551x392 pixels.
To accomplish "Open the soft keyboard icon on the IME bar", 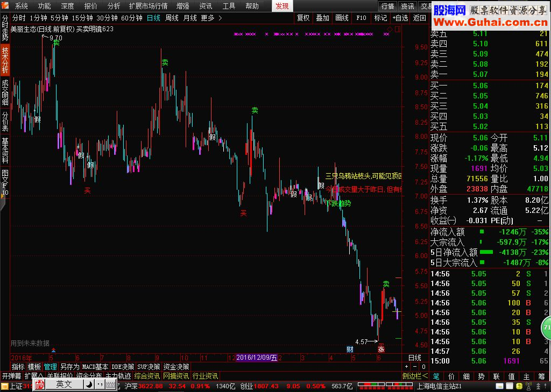I will pos(110,384).
